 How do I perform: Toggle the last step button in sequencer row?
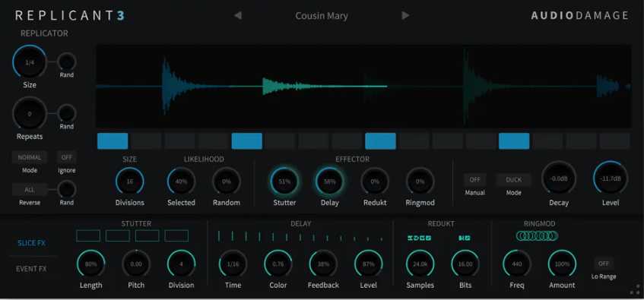tap(614, 141)
